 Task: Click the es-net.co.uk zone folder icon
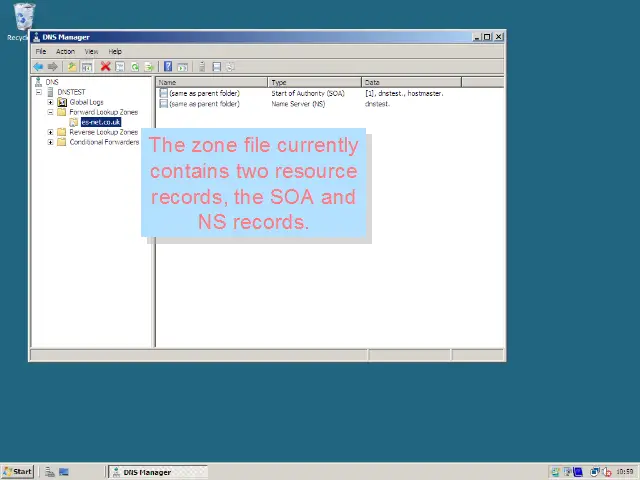(x=73, y=122)
